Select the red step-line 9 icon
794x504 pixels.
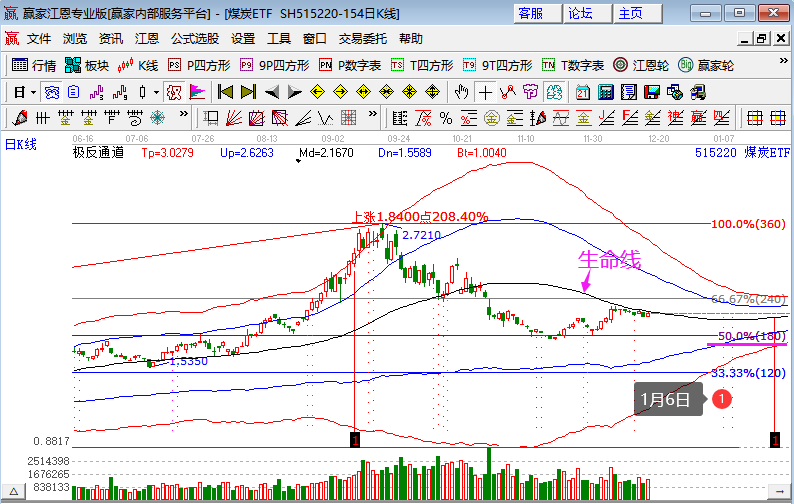120,92
